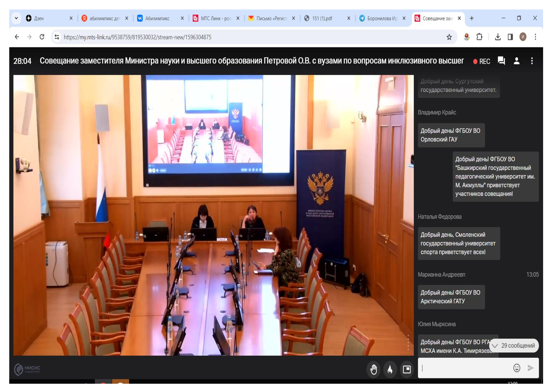Open a new browser tab
554x392 pixels.
[x=472, y=18]
